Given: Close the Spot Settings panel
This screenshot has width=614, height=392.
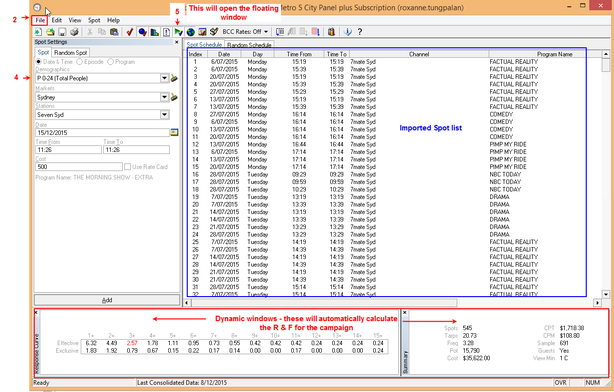Looking at the screenshot, I should click(x=177, y=42).
